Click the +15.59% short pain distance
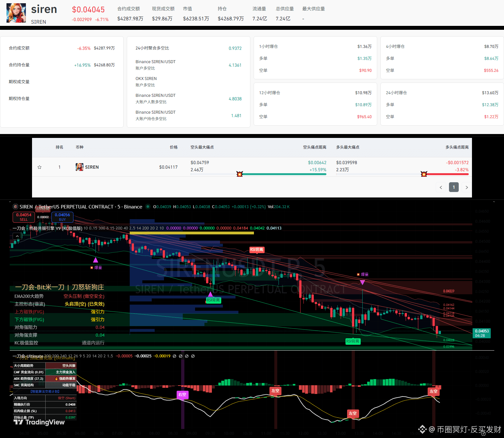The width and height of the screenshot is (504, 438). click(318, 170)
